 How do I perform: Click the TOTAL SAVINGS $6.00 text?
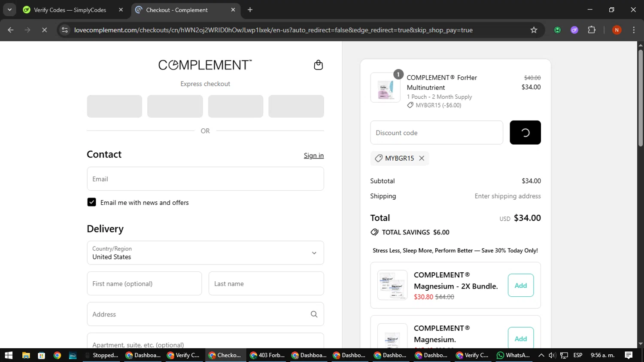(416, 232)
